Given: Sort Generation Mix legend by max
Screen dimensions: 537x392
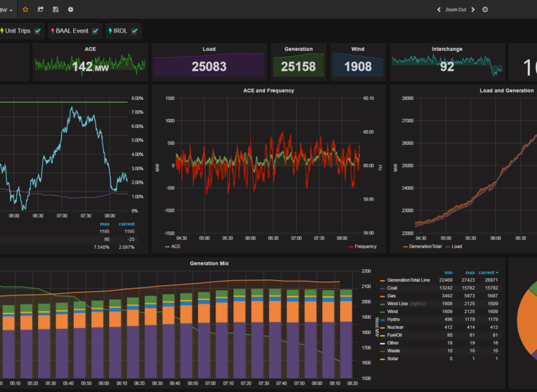Looking at the screenshot, I should 470,272.
